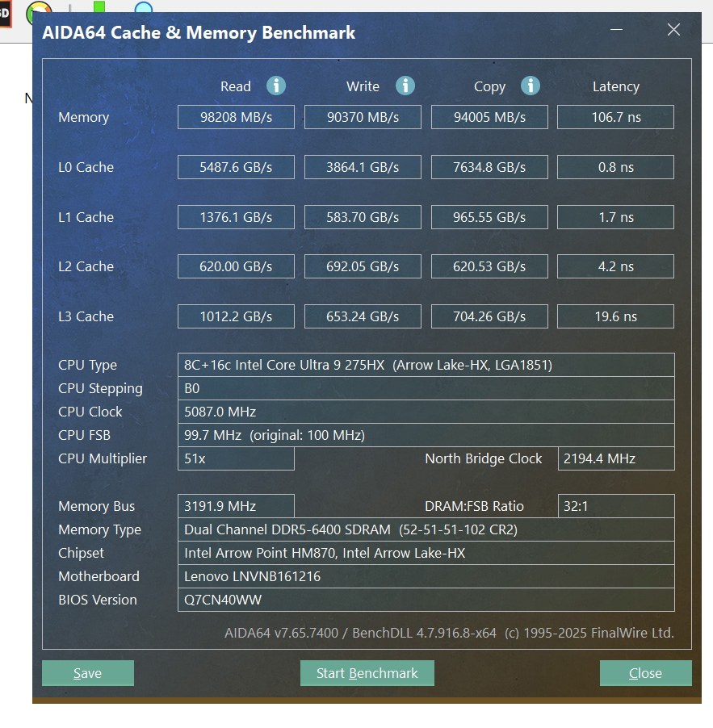Screen dimensions: 713x728
Task: Select Memory latency value 106.7 ns
Action: 616,117
